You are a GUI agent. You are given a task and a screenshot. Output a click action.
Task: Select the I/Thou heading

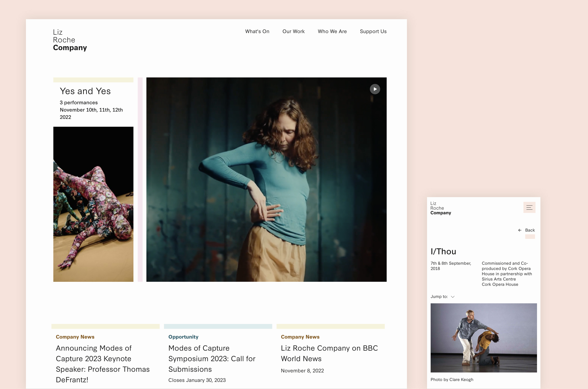[443, 251]
